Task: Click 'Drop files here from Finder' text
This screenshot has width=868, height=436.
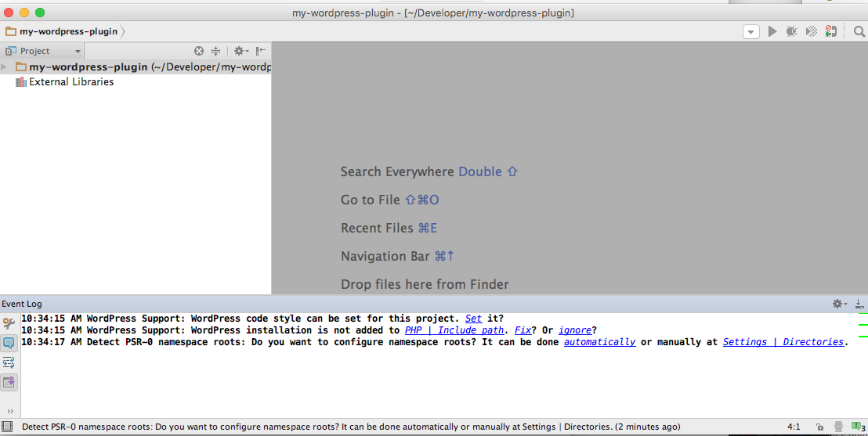Action: point(425,284)
